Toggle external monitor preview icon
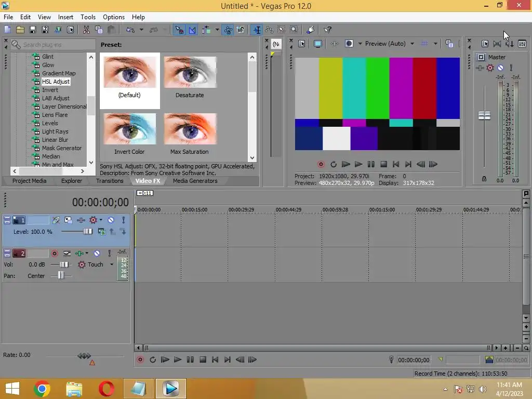532x399 pixels. [318, 44]
